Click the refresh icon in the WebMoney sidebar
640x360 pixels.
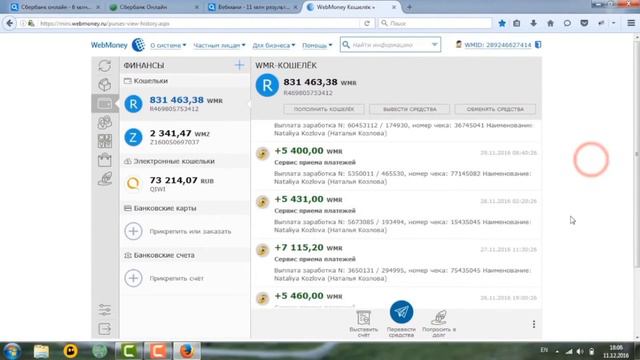click(104, 66)
